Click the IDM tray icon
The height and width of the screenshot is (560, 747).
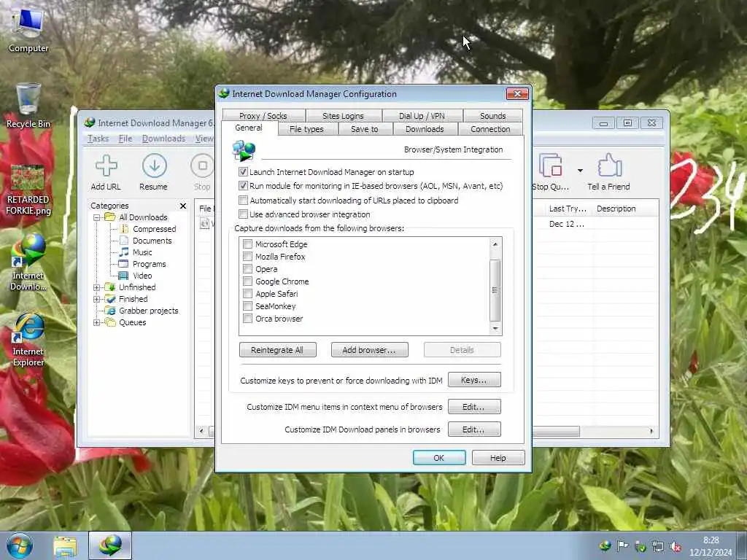(605, 545)
